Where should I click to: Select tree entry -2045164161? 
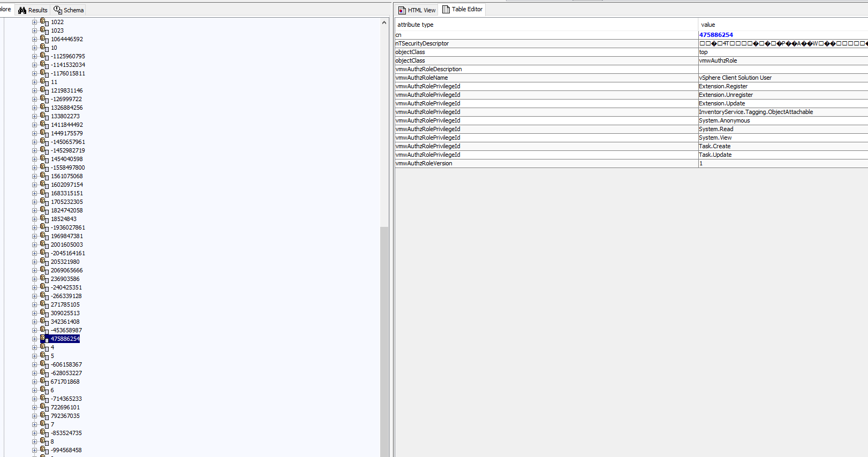pyautogui.click(x=68, y=253)
